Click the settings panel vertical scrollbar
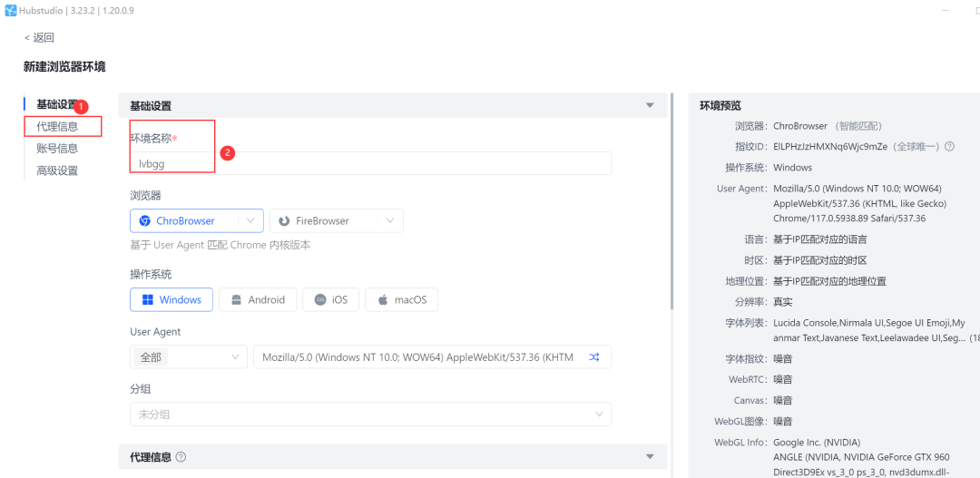 pyautogui.click(x=671, y=201)
